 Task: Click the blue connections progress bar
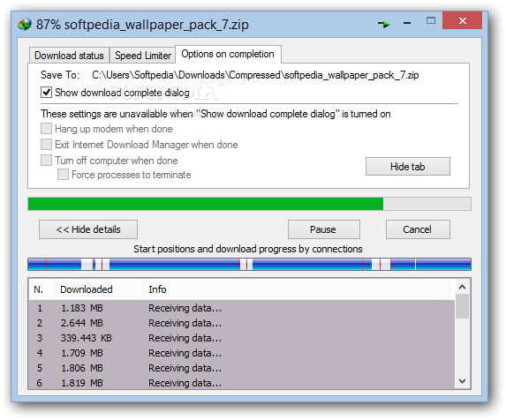click(249, 264)
